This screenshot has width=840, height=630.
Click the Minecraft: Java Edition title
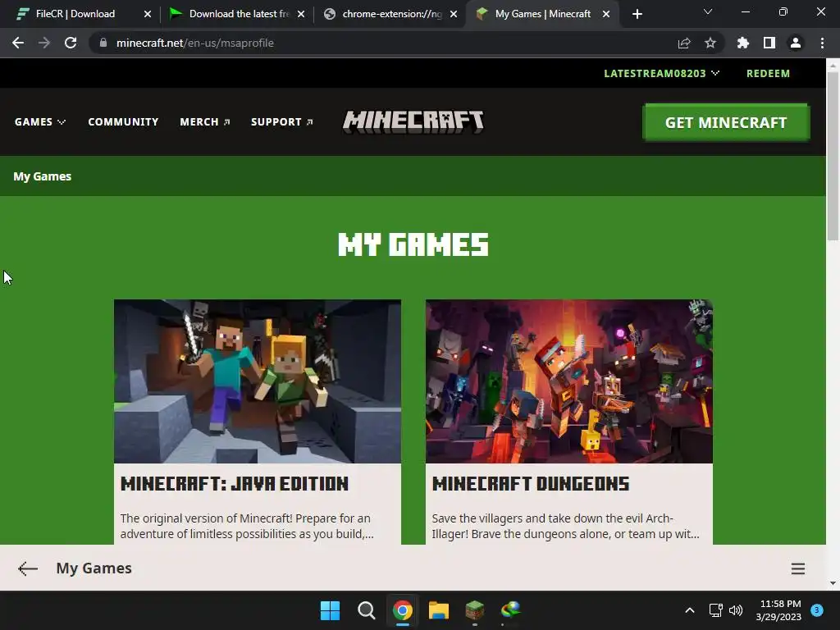click(234, 484)
